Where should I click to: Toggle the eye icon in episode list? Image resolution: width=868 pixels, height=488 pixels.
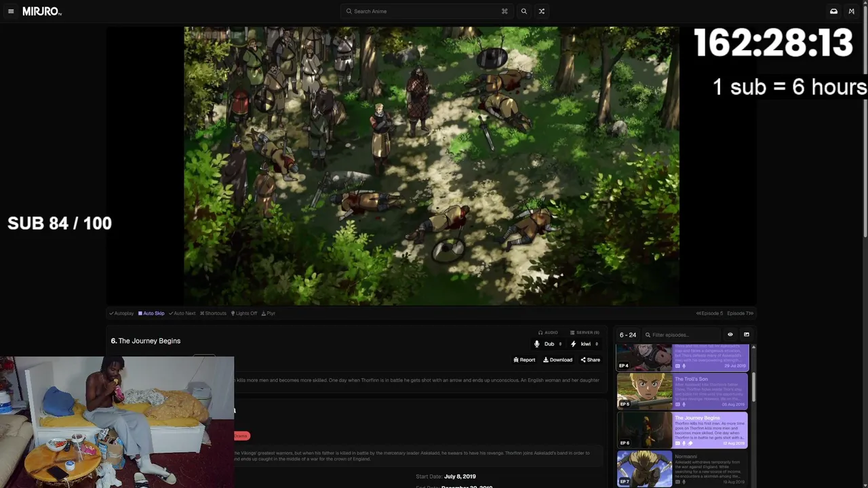[730, 335]
